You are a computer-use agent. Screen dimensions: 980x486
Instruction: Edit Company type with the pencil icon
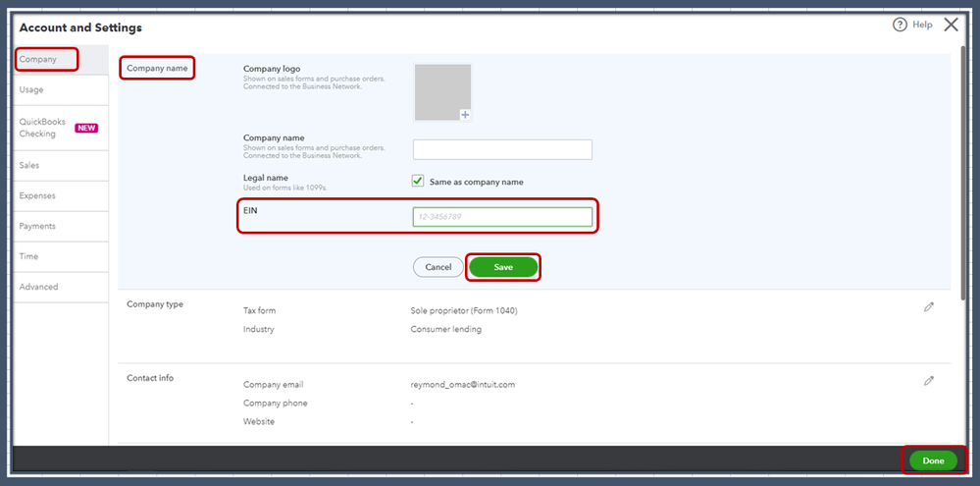coord(929,307)
